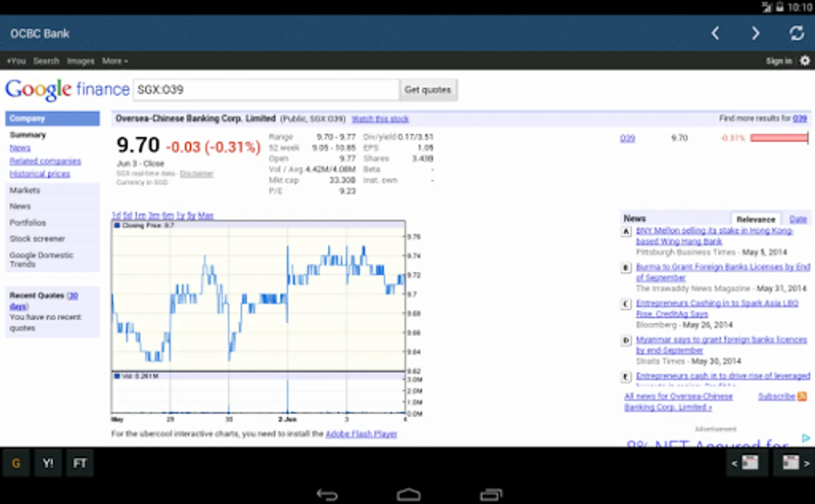The width and height of the screenshot is (815, 504).
Task: Click news marker D icon
Action: click(x=627, y=340)
